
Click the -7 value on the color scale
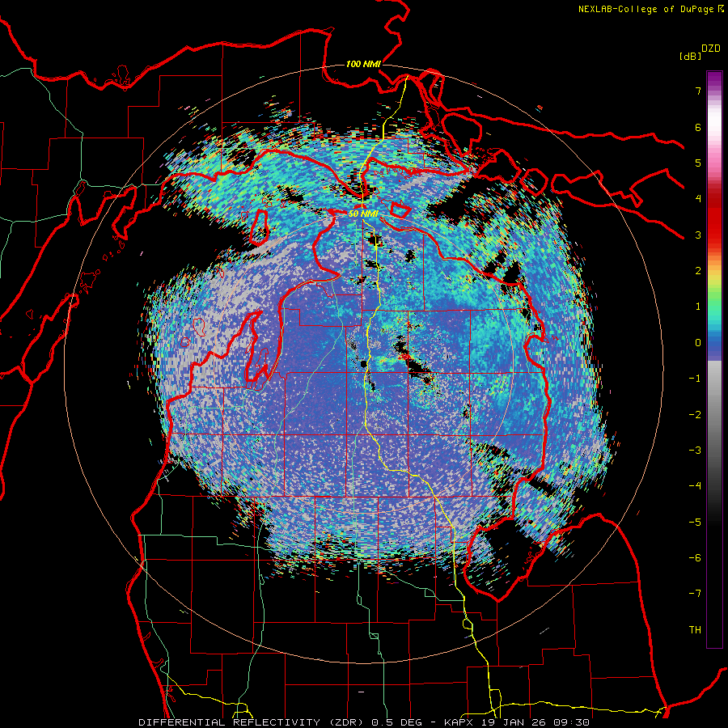tap(695, 594)
